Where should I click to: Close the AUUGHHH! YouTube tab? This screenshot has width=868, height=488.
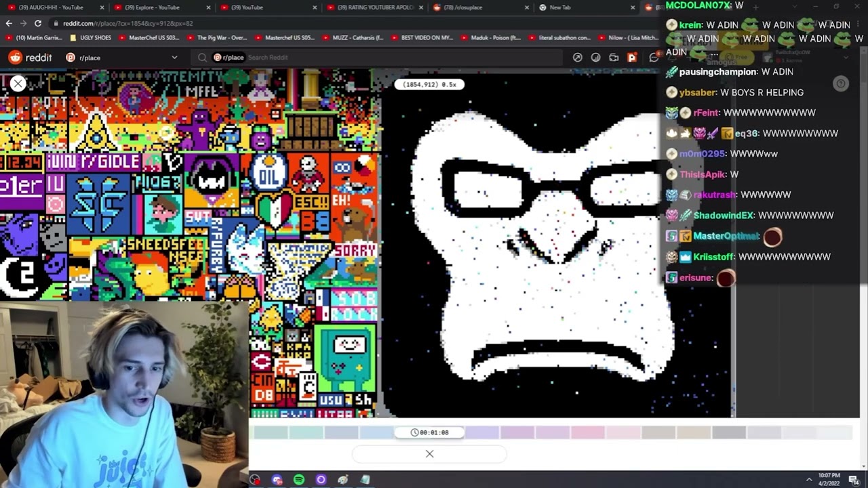tap(102, 7)
